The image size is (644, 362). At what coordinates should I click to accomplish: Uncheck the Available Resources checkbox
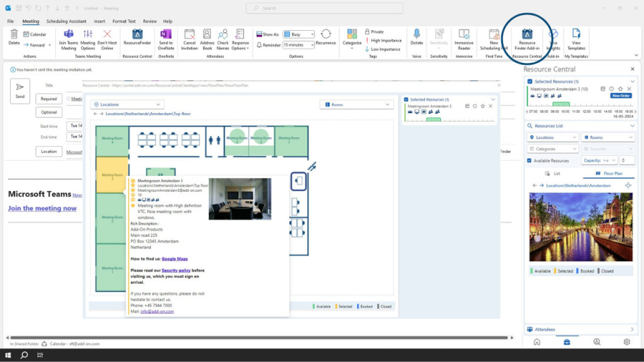(x=529, y=160)
